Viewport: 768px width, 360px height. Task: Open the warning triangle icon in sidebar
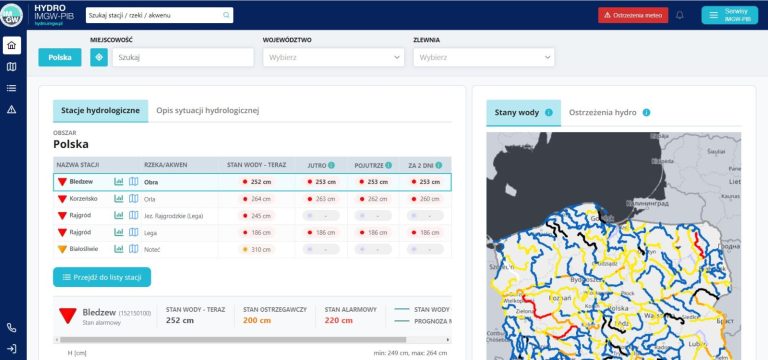pos(12,109)
